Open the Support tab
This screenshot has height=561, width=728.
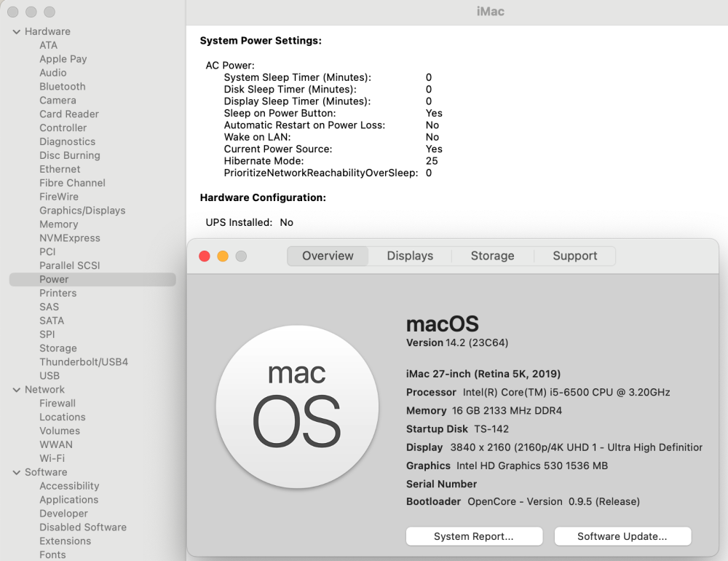click(575, 256)
